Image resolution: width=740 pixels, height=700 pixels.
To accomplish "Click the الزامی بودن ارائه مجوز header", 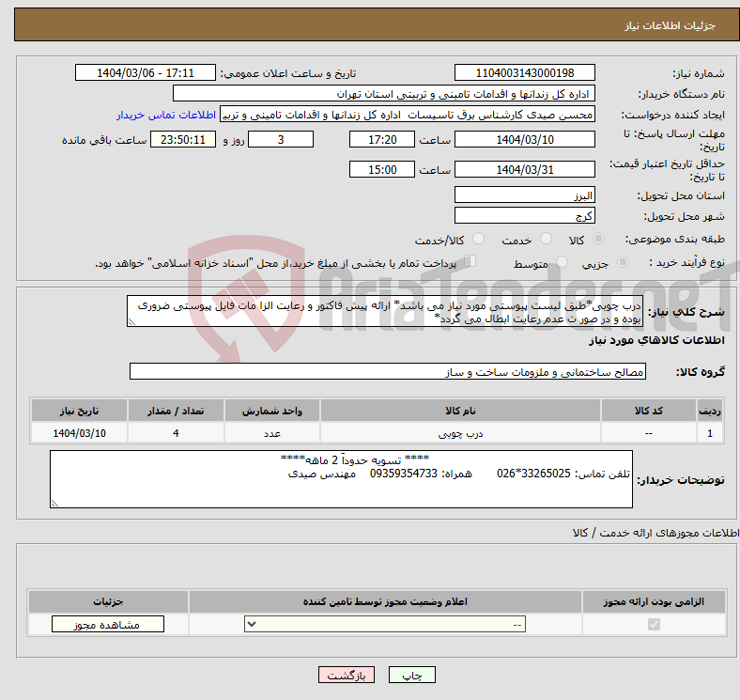I will (x=654, y=601).
